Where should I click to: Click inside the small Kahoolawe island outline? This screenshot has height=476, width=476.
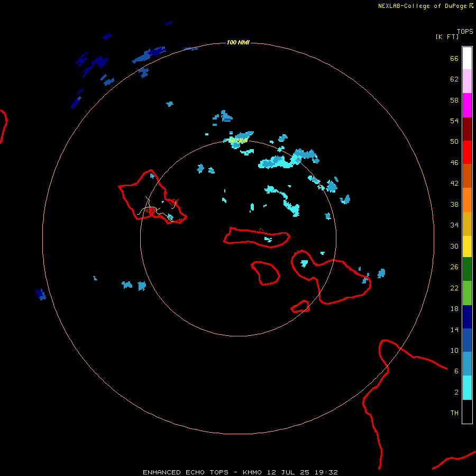(x=300, y=307)
